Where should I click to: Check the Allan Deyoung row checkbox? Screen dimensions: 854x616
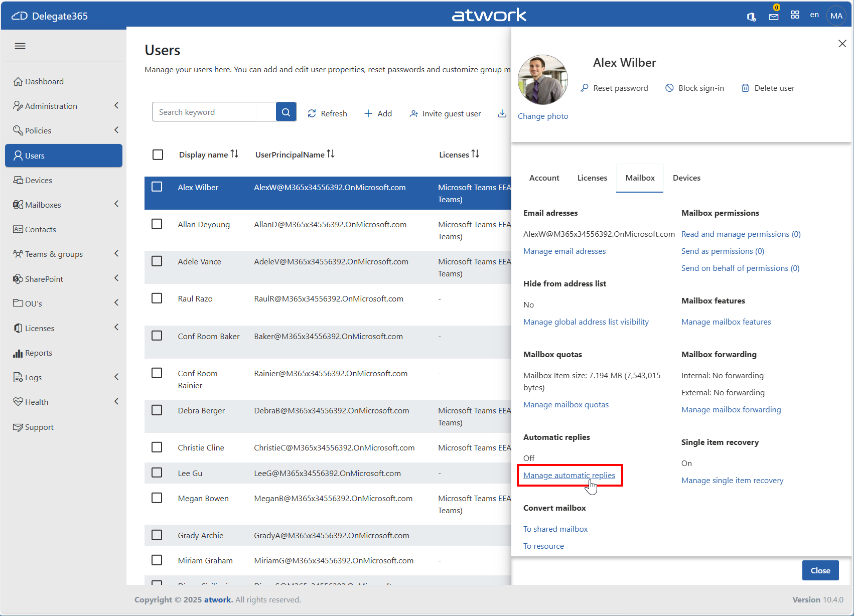[157, 224]
